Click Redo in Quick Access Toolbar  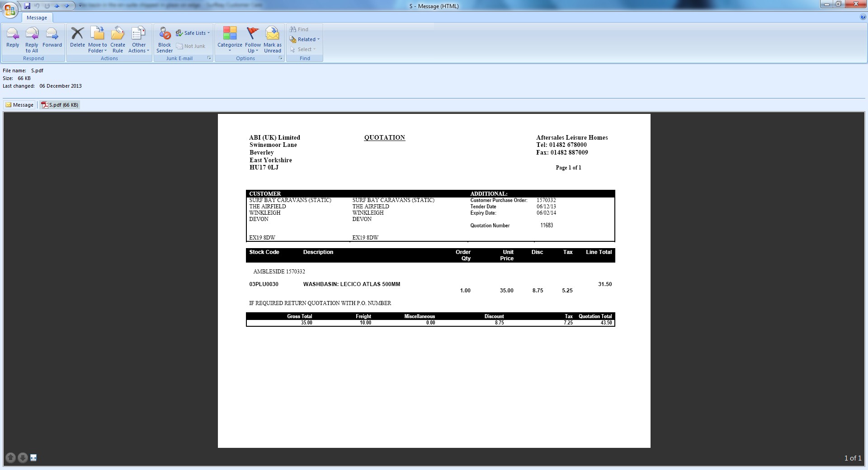(x=47, y=6)
